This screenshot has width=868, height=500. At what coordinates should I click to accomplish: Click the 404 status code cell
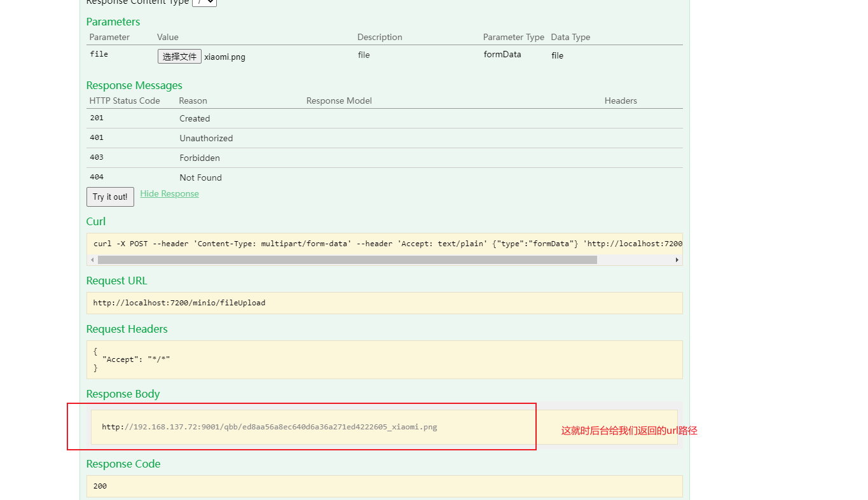97,177
